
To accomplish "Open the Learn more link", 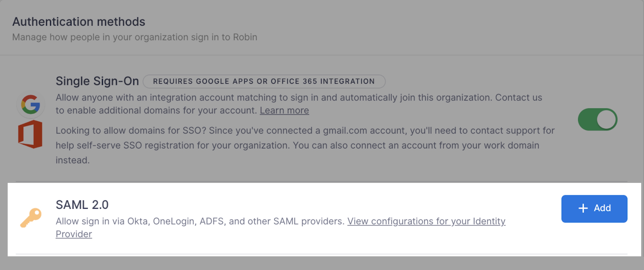I will (284, 110).
